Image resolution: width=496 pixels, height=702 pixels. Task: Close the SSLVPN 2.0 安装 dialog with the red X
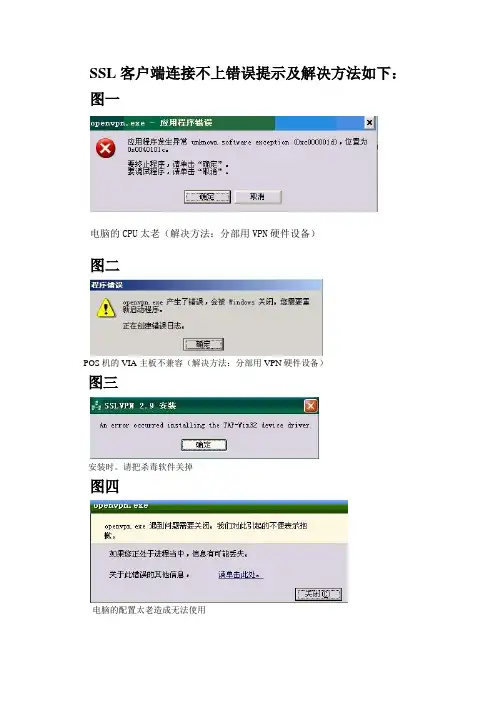tap(311, 406)
